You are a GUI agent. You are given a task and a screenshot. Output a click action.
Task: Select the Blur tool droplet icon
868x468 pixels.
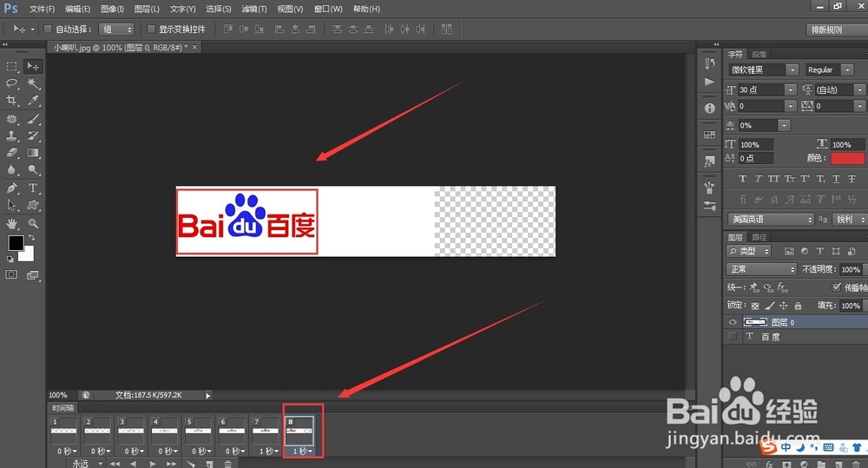tap(11, 170)
